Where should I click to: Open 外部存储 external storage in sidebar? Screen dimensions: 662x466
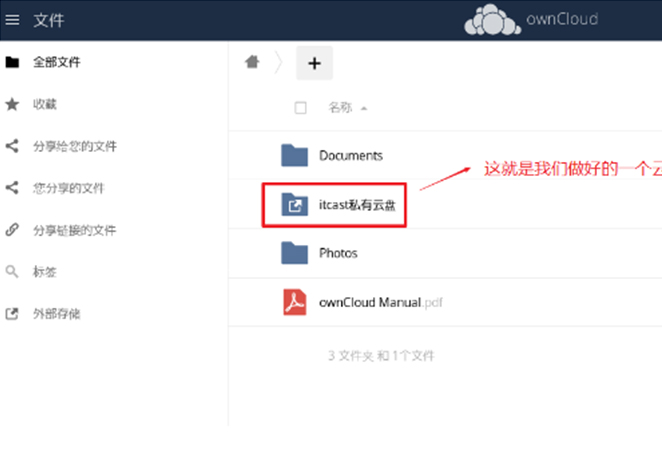tap(57, 314)
